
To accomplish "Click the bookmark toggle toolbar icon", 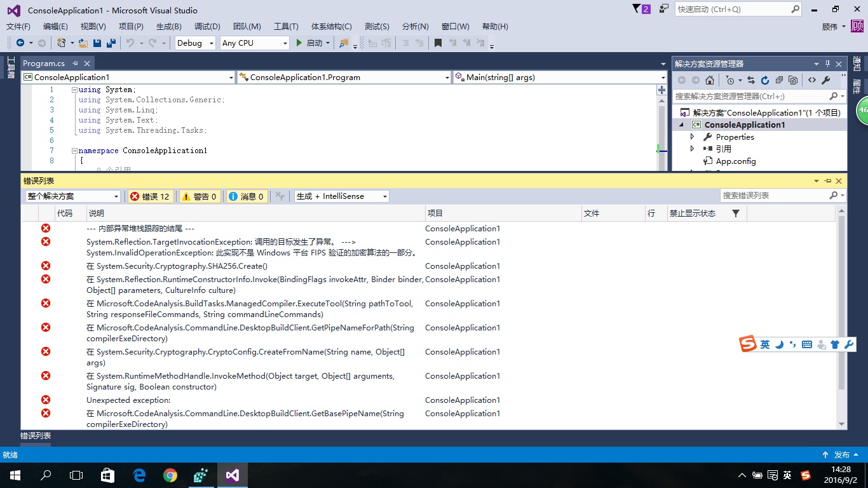I will [x=438, y=43].
